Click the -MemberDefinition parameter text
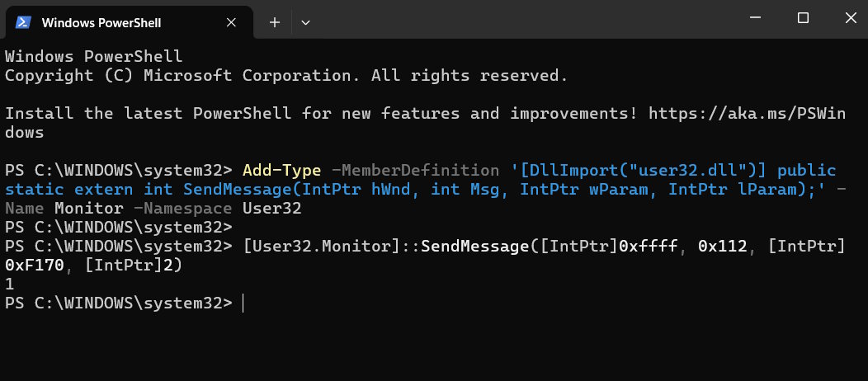 [414, 171]
